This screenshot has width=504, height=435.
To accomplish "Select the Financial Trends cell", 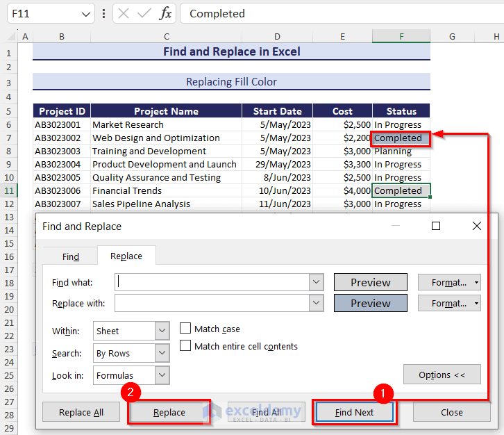I will click(x=166, y=190).
